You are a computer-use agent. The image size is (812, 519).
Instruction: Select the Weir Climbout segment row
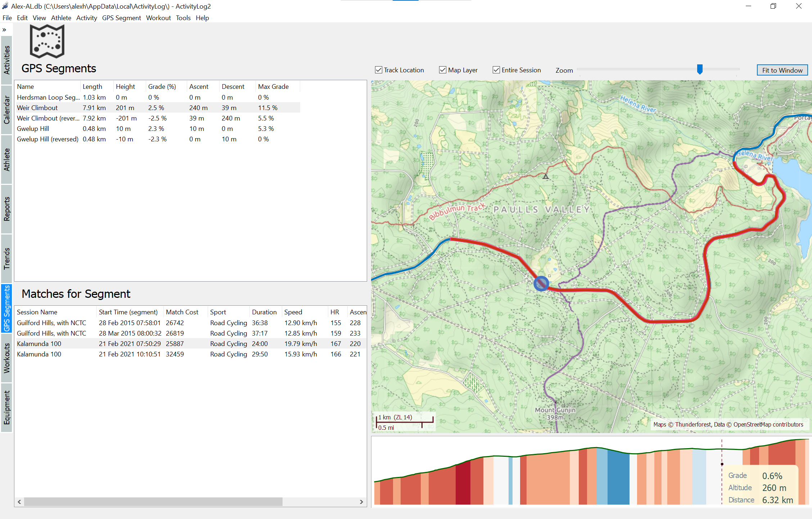(37, 108)
